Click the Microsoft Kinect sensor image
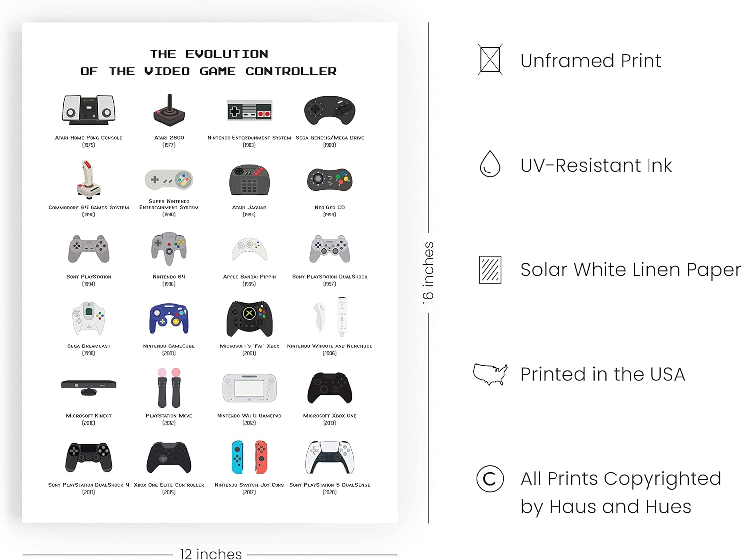This screenshot has width=742, height=560. click(89, 386)
